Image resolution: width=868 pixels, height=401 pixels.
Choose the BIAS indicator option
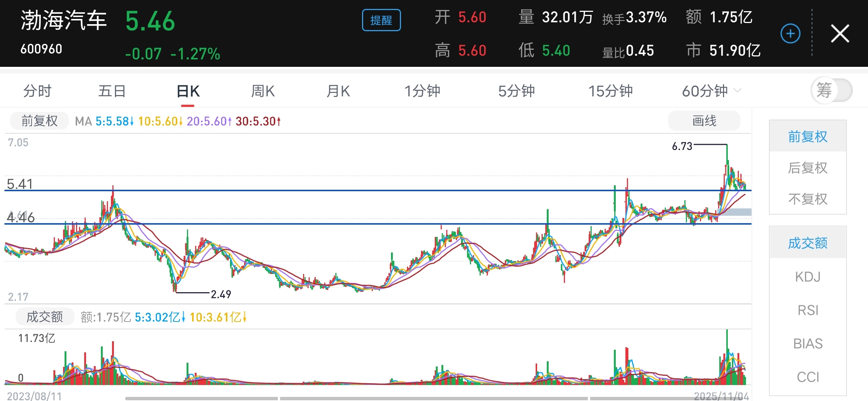(x=808, y=343)
